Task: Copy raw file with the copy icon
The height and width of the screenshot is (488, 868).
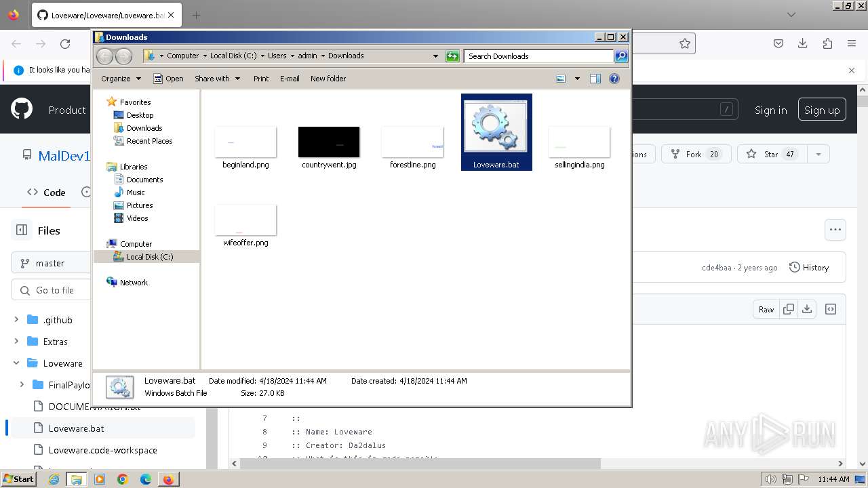Action: [x=789, y=309]
